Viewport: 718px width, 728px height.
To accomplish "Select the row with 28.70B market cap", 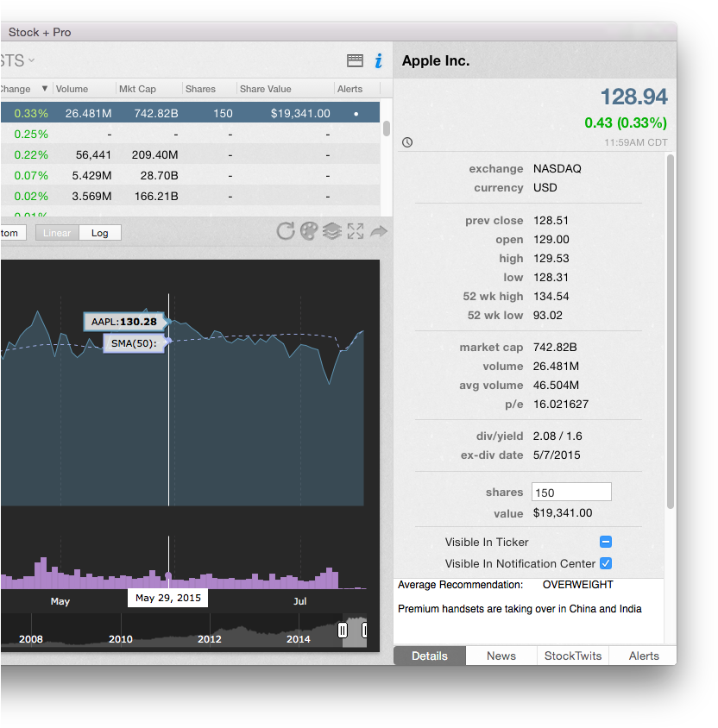I will [x=190, y=175].
